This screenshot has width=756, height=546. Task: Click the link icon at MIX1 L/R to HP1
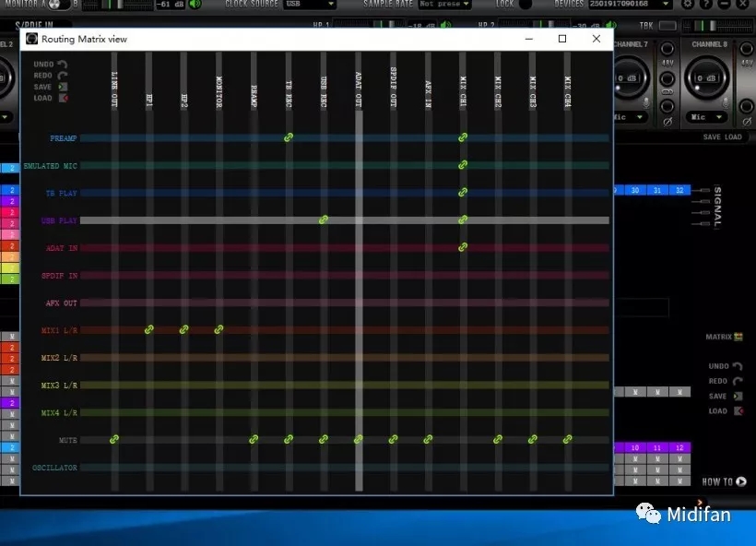[x=149, y=329]
